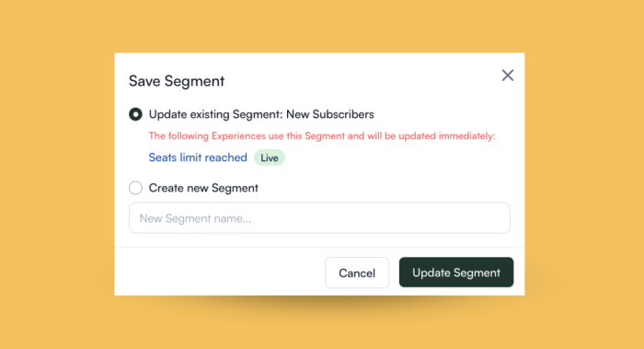Focus the New Segment name input field

pyautogui.click(x=319, y=218)
